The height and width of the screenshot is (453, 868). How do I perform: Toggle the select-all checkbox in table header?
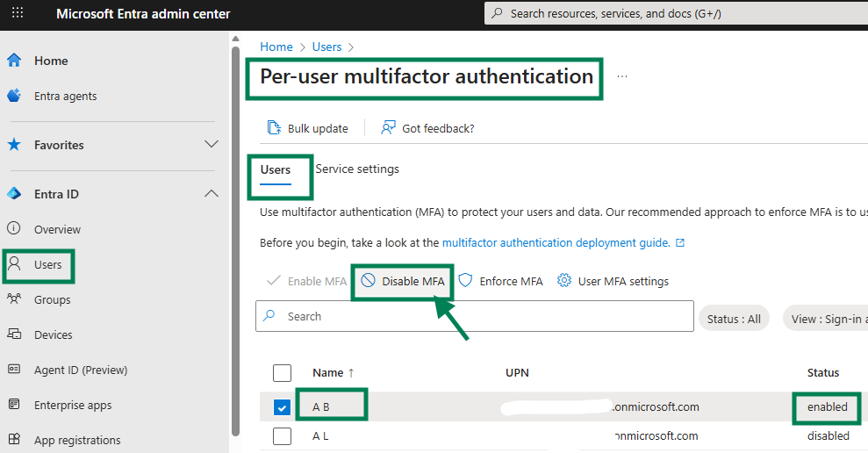pos(282,373)
